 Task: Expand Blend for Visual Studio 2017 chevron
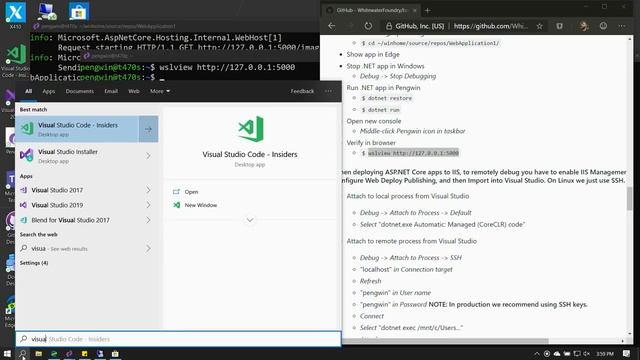pos(148,220)
